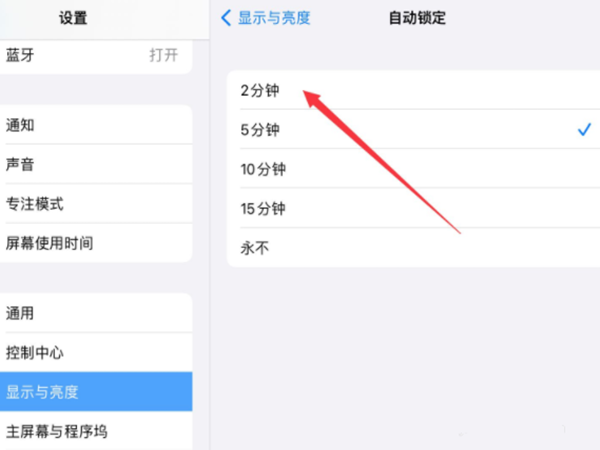Choose 10分钟 auto-lock duration
The width and height of the screenshot is (600, 450).
coord(413,169)
